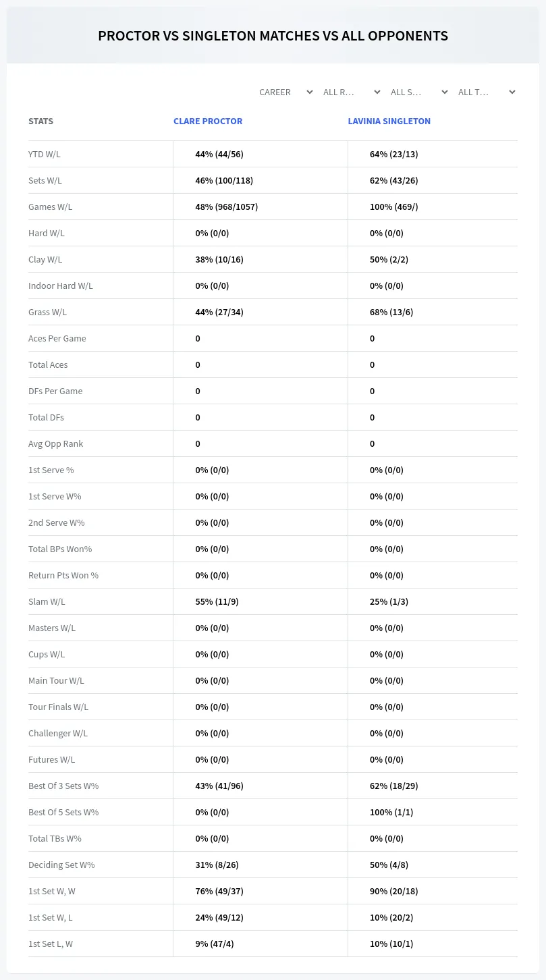Screen dimensions: 546x980
Task: Click the page title Proctor vs Singleton heading
Action: (273, 36)
